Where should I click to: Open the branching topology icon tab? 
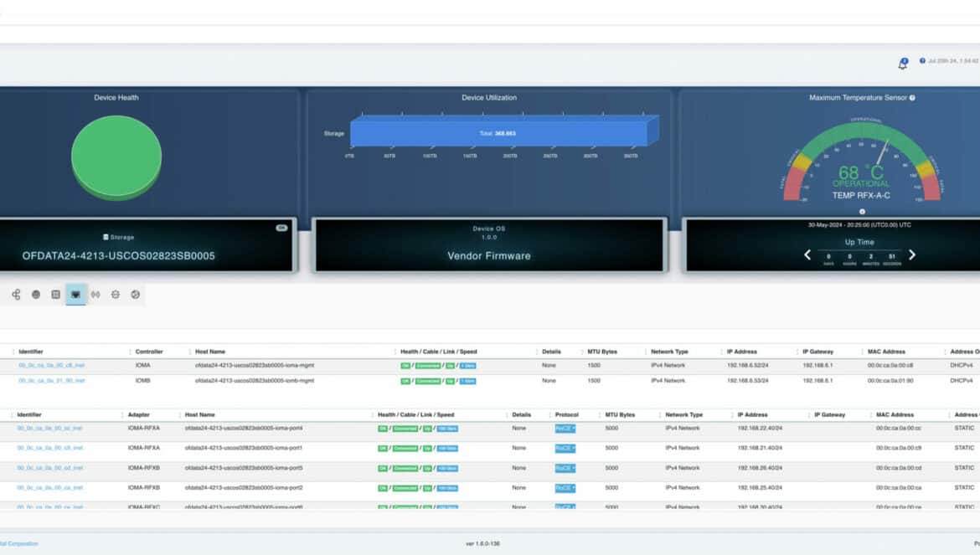pos(16,295)
